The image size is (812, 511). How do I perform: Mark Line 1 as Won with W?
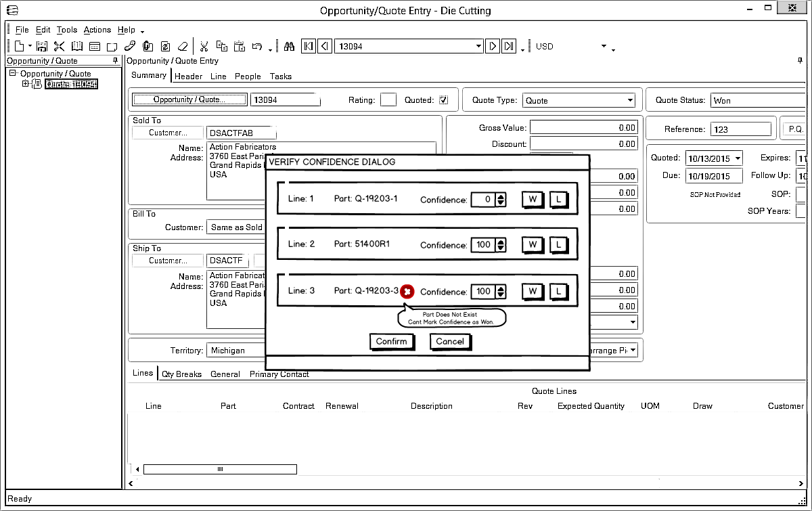(x=533, y=200)
